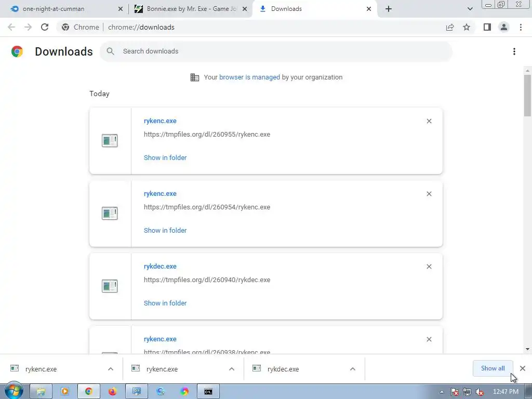
Task: Open rykdec.exe file name link
Action: pos(160,267)
